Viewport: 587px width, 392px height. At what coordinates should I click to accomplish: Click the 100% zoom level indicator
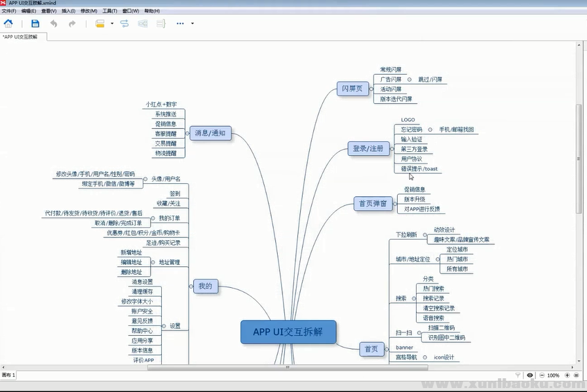pos(553,375)
